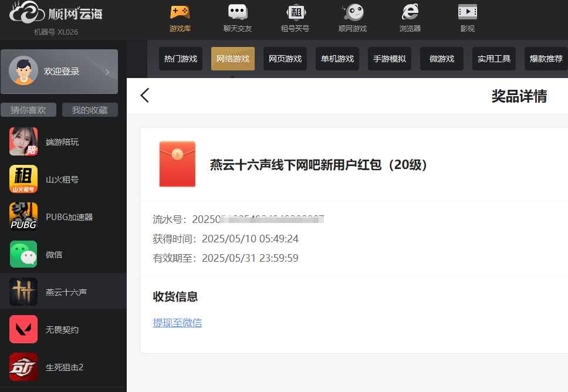Select the 端游陪玩 sidebar label
Image resolution: width=568 pixels, height=392 pixels.
pyautogui.click(x=62, y=142)
